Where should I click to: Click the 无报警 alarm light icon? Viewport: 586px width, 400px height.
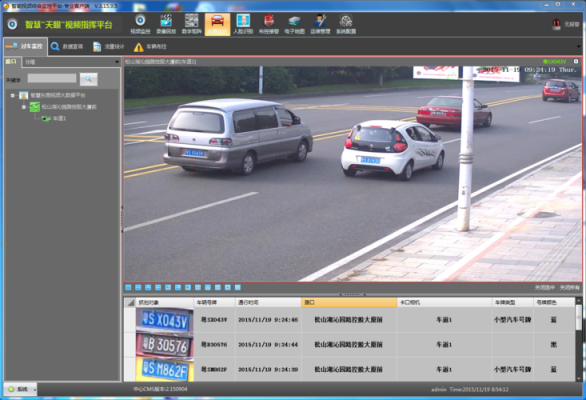click(556, 24)
